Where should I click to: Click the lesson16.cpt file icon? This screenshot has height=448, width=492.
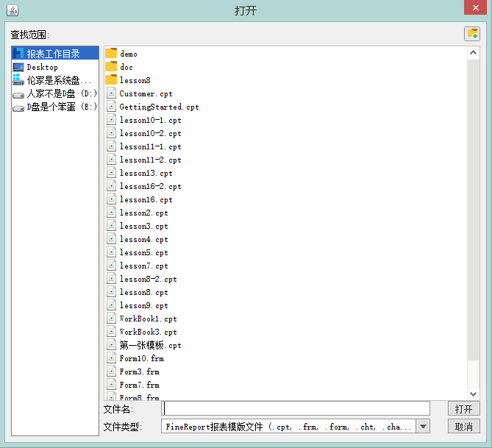[x=111, y=199]
